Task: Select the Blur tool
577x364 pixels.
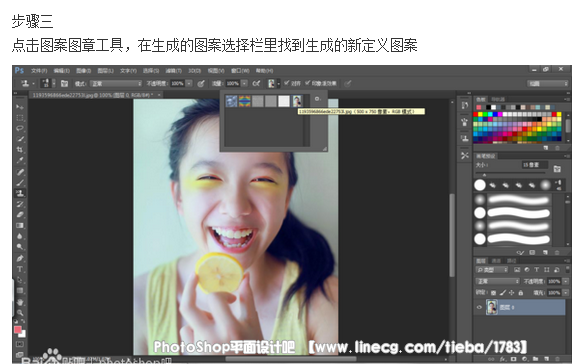Action: coord(20,236)
